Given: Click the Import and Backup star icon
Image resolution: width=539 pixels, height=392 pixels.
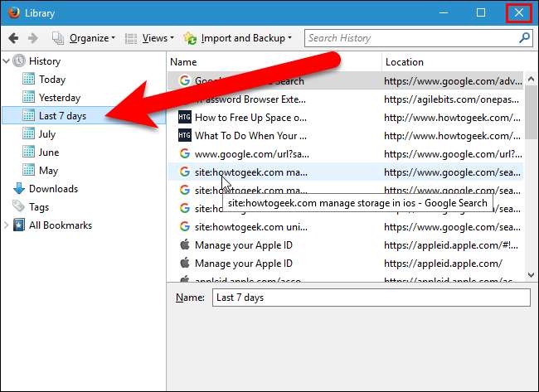Looking at the screenshot, I should click(x=190, y=38).
